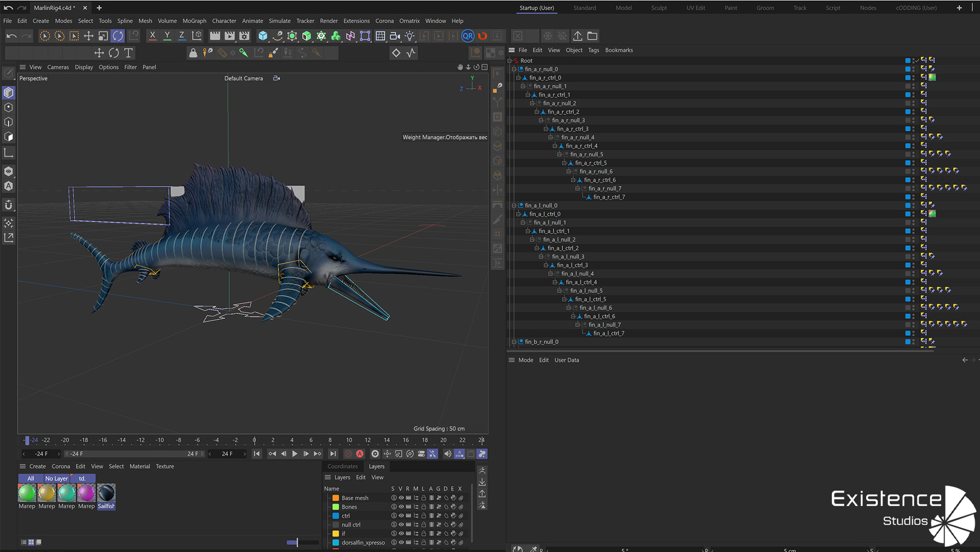Select the Scale tool in toolbar
980x552 pixels.
103,36
